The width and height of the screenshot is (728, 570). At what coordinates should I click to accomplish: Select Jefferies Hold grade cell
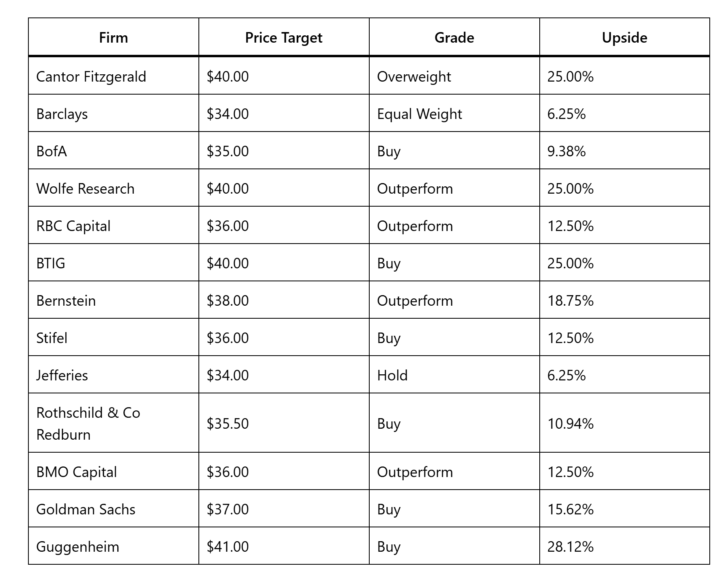click(x=392, y=376)
